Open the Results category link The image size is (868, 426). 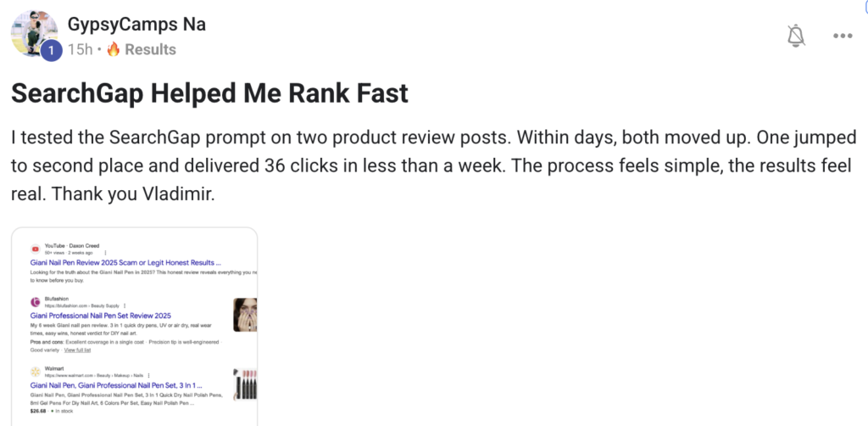(x=150, y=49)
